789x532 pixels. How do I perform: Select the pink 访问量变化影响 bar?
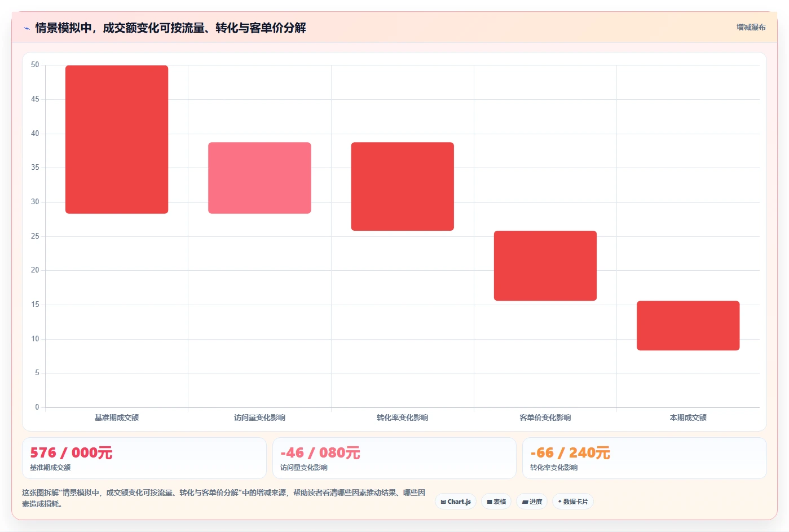(259, 178)
